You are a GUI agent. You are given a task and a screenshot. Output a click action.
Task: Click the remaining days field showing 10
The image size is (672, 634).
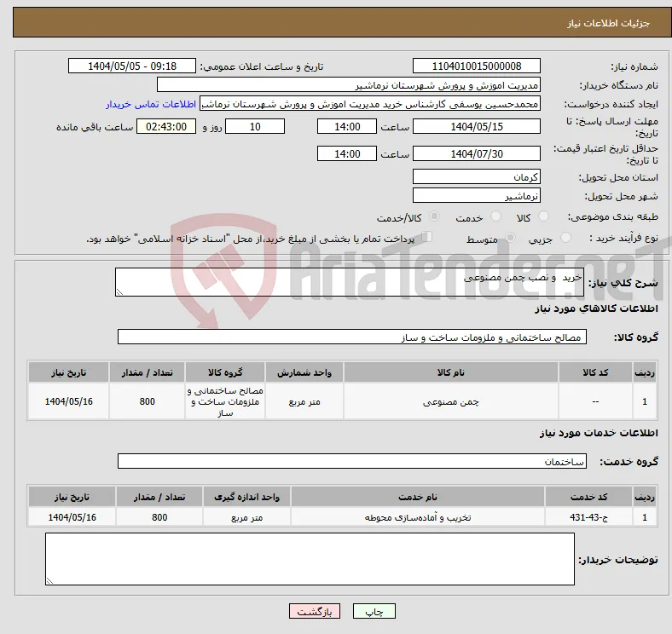pos(255,127)
